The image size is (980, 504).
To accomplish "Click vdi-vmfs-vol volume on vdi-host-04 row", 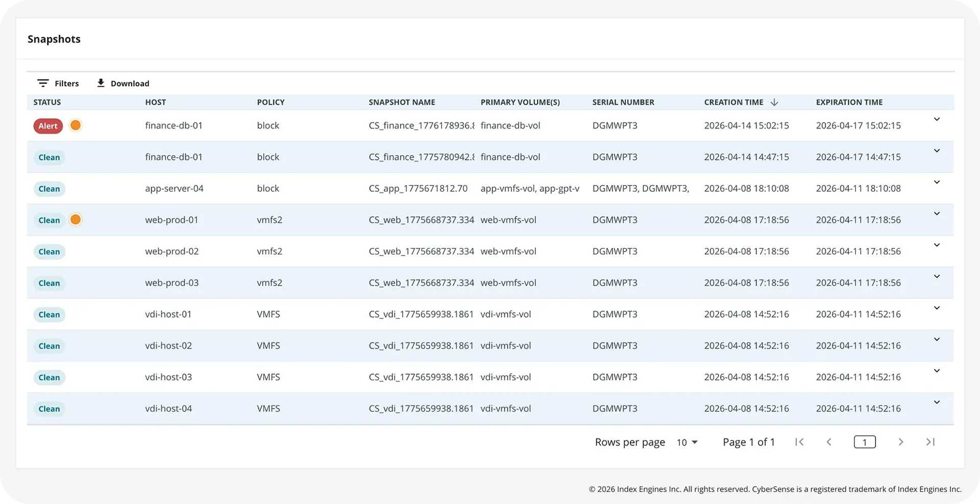I will coord(506,409).
